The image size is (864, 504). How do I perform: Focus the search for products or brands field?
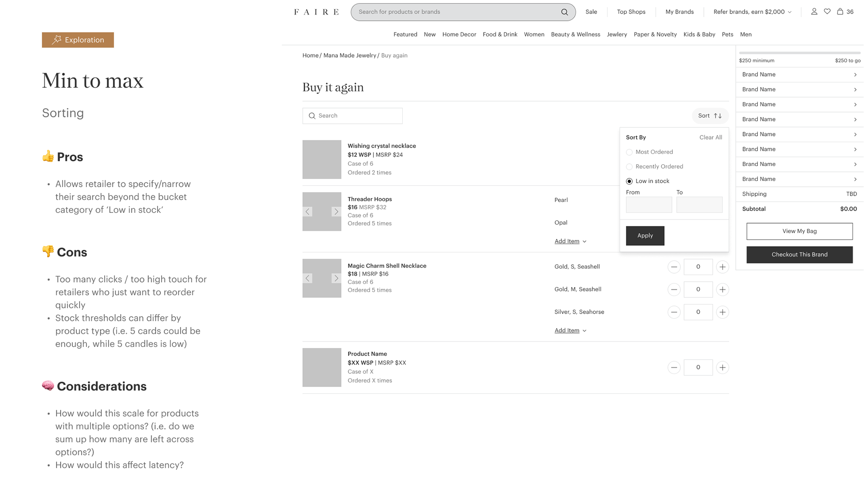[463, 12]
